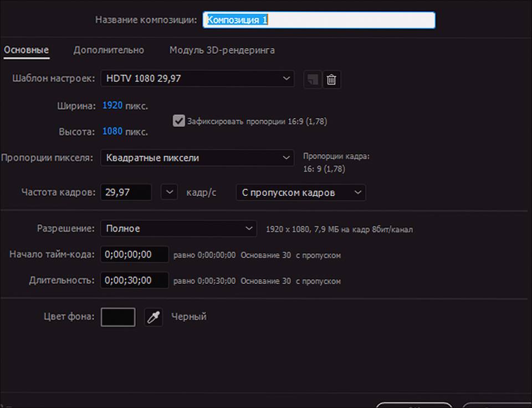Click the save preset icon
Screen dimensions: 532x408
[313, 80]
